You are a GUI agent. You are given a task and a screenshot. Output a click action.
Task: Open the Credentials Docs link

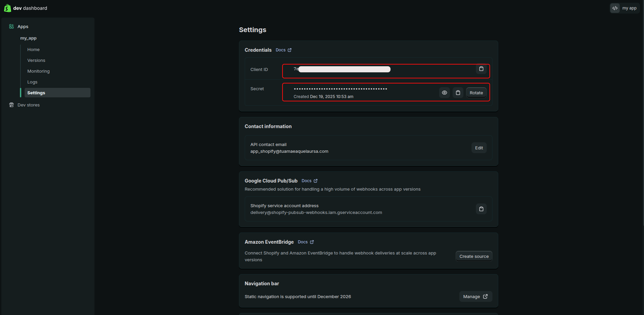[x=283, y=50]
